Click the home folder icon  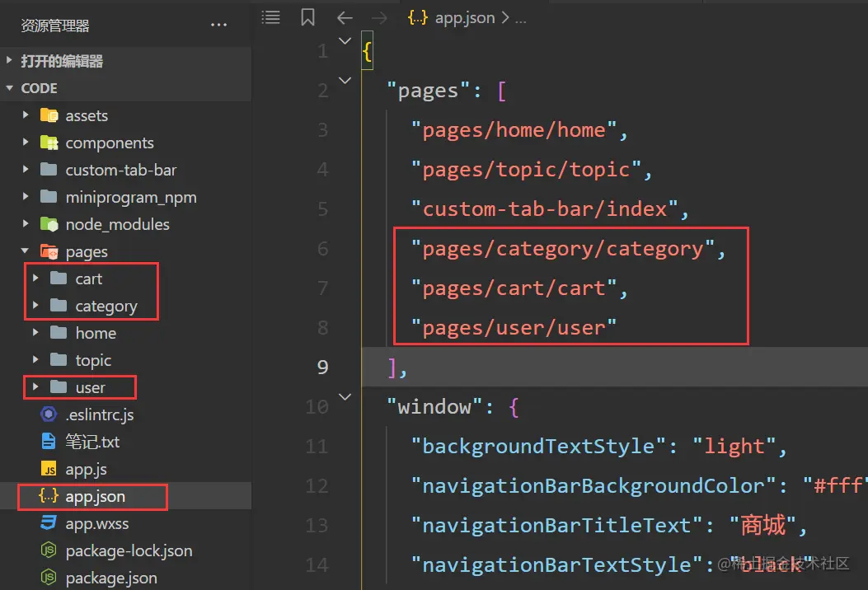point(59,332)
